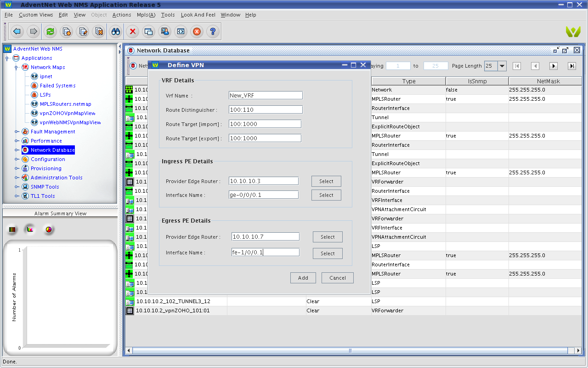Open the Actions menu

click(122, 15)
